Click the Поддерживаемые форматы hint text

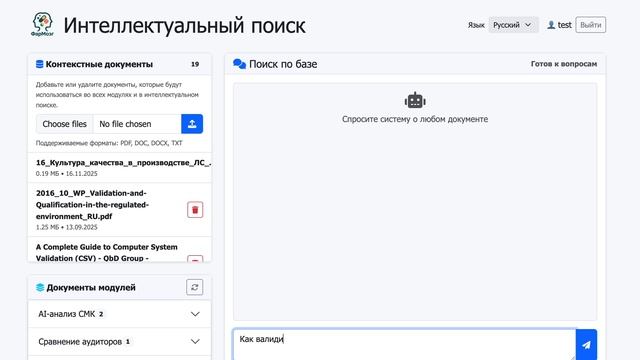coord(109,143)
